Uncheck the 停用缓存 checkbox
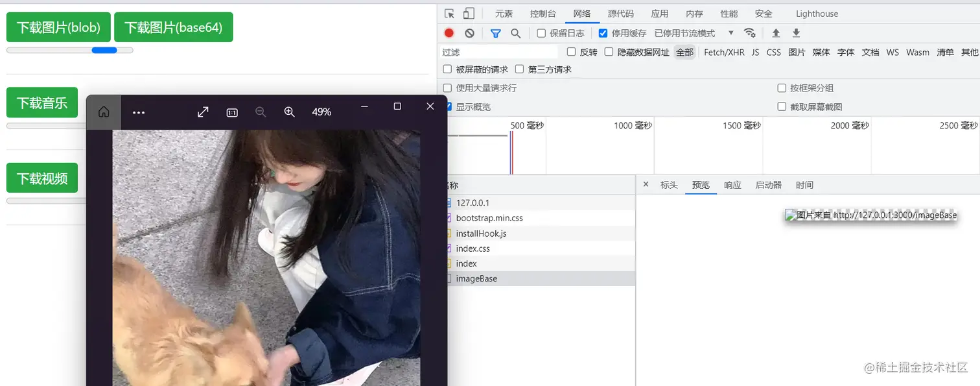Screen dimensions: 980x386 (603, 33)
